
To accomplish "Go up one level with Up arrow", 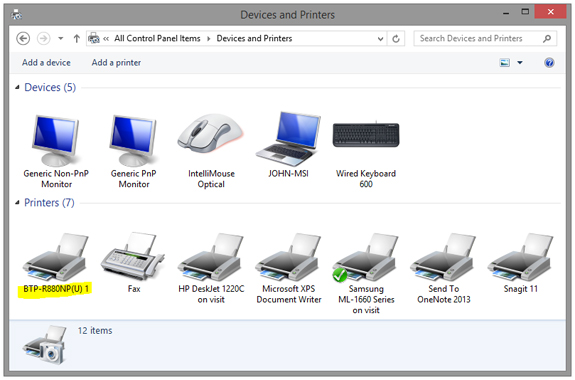I will coord(76,39).
